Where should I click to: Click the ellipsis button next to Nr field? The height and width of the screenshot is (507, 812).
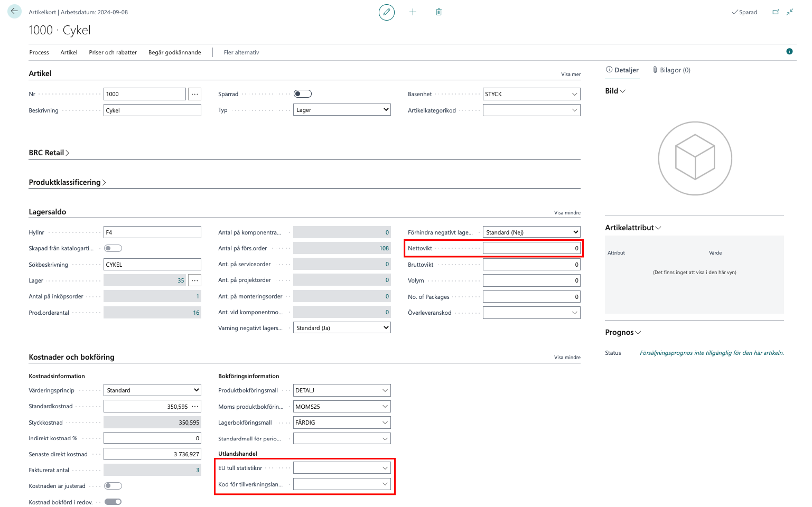[195, 94]
